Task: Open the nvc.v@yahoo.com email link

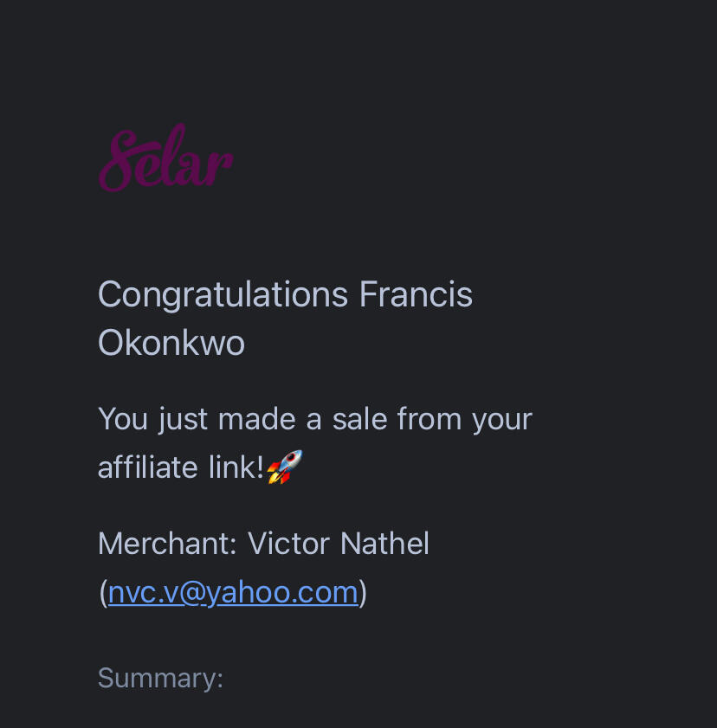Action: [x=233, y=593]
